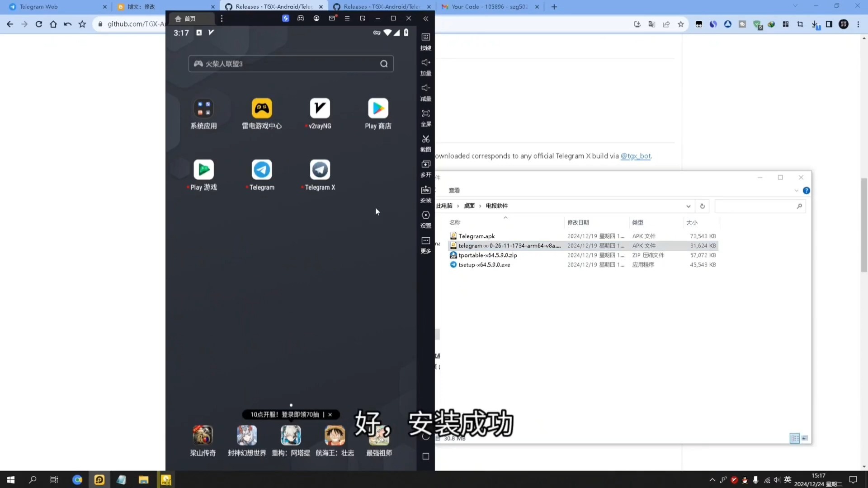Open the Telegram X app in the emulator
The height and width of the screenshot is (488, 868).
click(320, 170)
